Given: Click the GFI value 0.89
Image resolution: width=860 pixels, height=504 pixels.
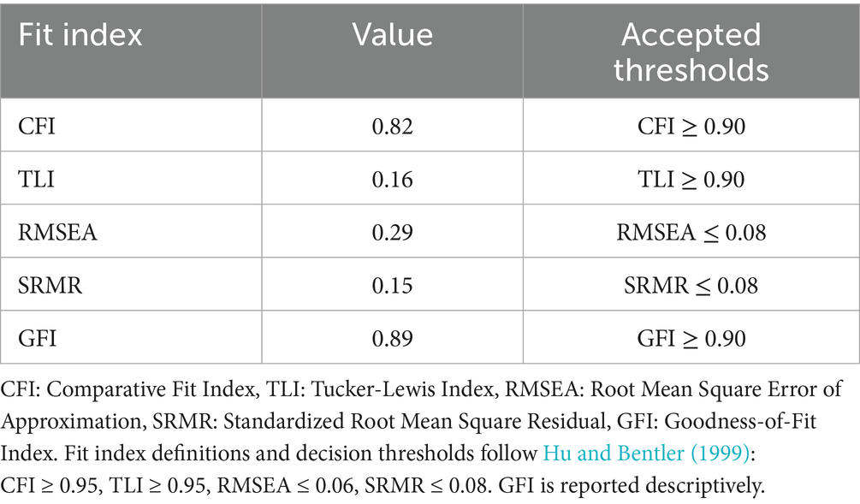Looking at the screenshot, I should point(393,339).
